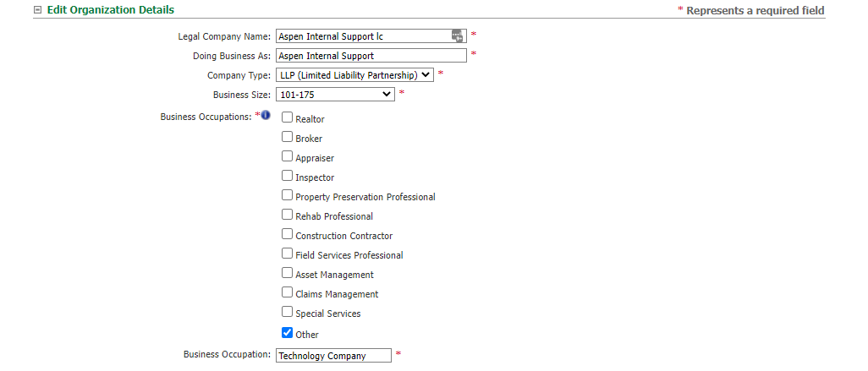Tick the Special Services checkbox
The height and width of the screenshot is (371, 868).
287,312
